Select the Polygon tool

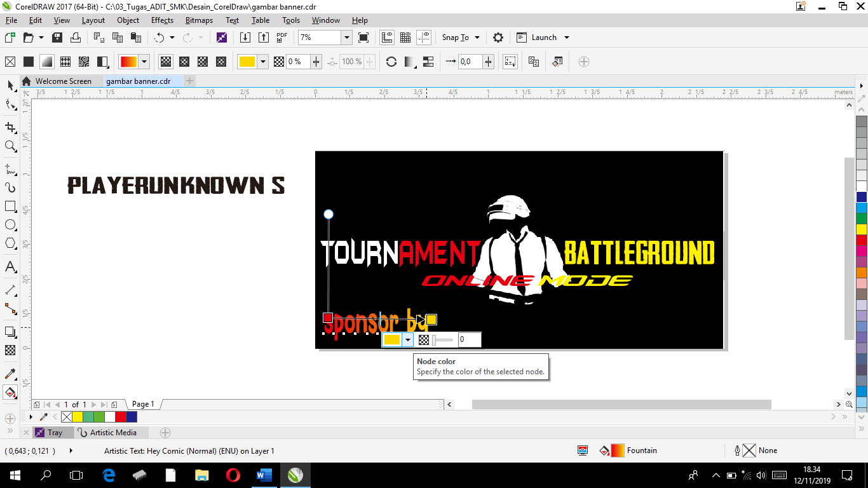10,243
